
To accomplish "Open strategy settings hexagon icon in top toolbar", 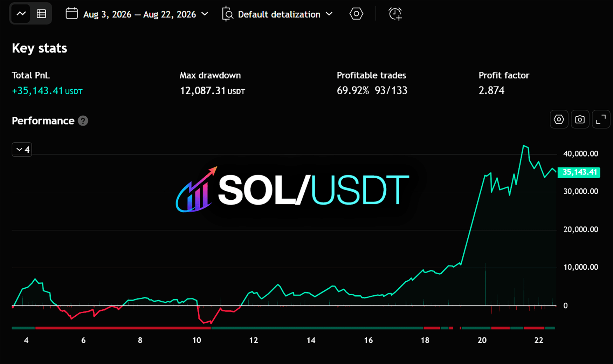I will pos(356,14).
